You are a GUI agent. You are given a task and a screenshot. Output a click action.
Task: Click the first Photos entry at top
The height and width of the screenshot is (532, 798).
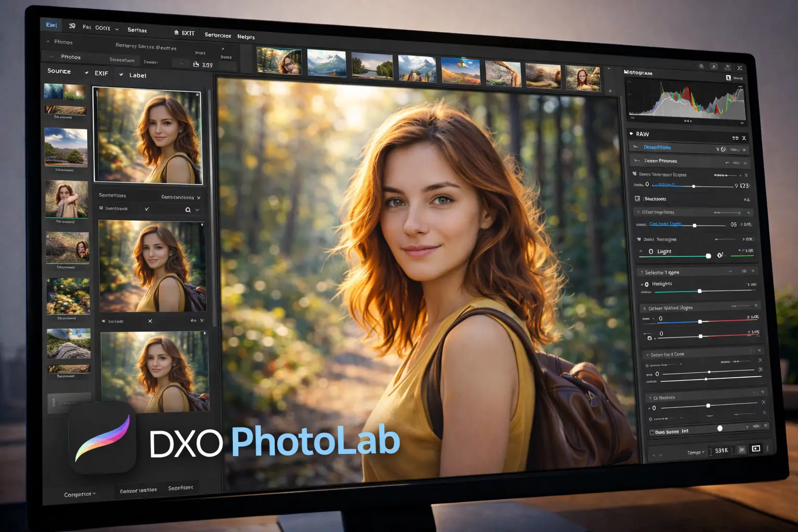coord(63,42)
